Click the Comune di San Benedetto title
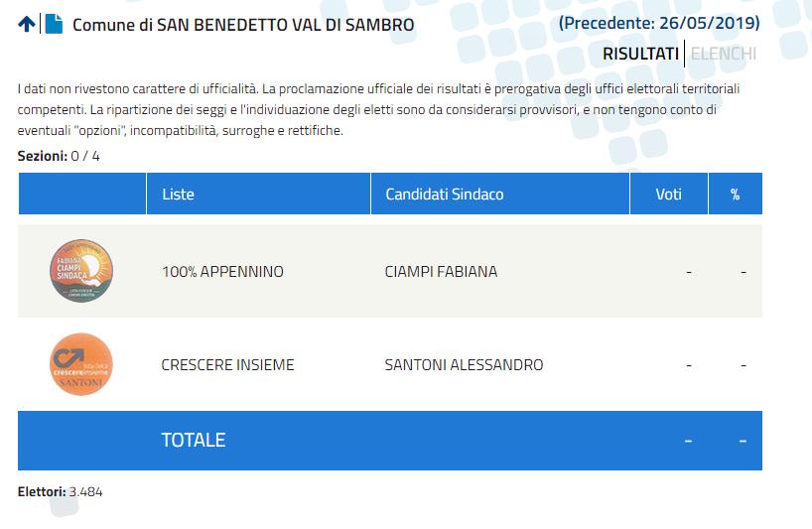The image size is (812, 529). (243, 25)
